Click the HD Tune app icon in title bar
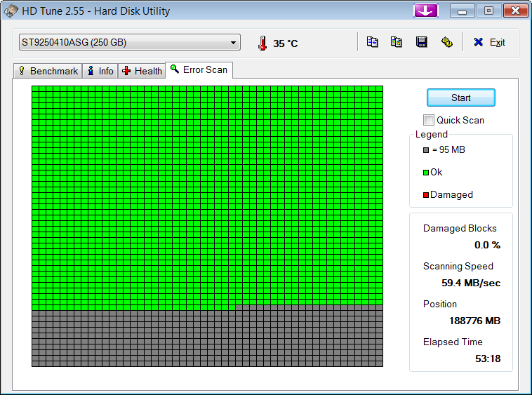The height and width of the screenshot is (395, 532). point(11,11)
